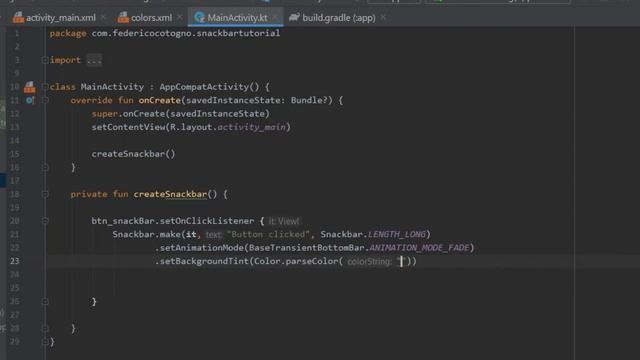Click the MainActivity.kt file icon in tab
The image size is (640, 360).
pyautogui.click(x=200, y=17)
